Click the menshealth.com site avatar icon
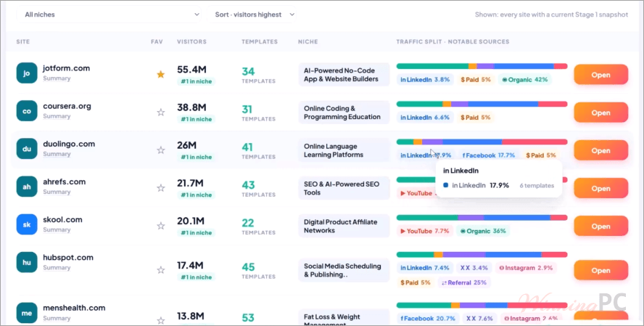Screen dimensions: 644x326 tap(27, 313)
